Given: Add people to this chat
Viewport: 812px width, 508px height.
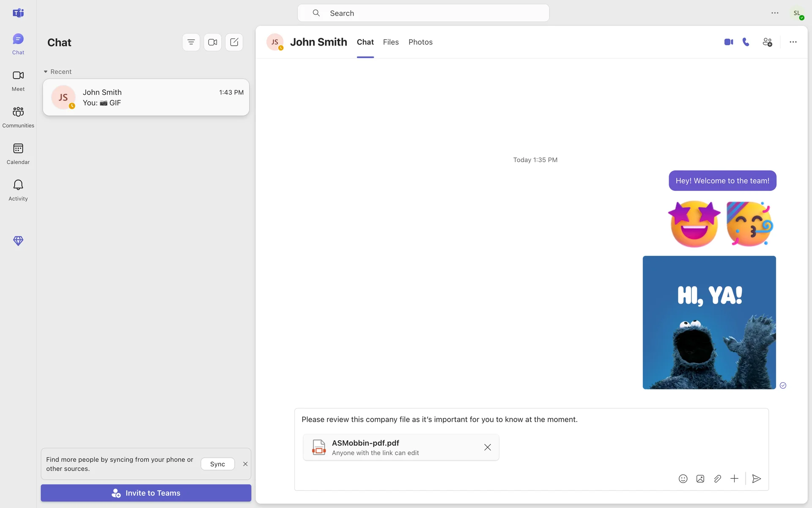Looking at the screenshot, I should coord(767,42).
